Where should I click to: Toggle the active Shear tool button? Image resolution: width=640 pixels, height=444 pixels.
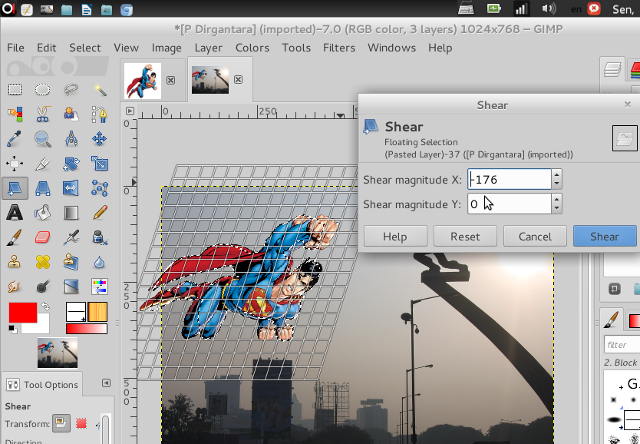[x=15, y=188]
